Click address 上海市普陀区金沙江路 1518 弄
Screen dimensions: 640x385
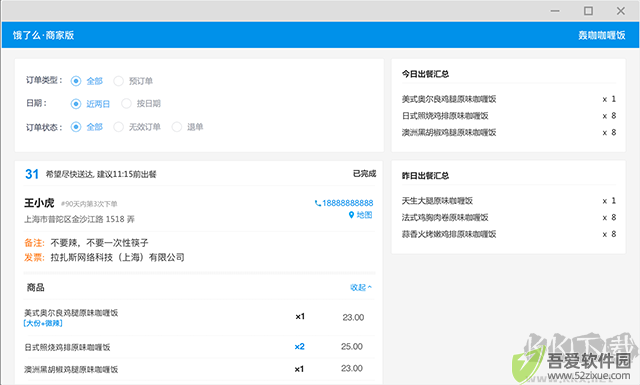click(x=79, y=219)
